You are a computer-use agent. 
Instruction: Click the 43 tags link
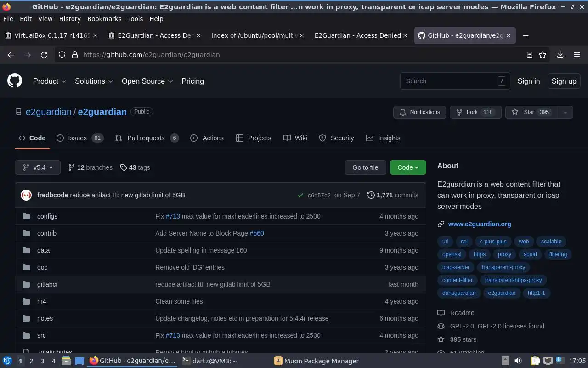[135, 167]
